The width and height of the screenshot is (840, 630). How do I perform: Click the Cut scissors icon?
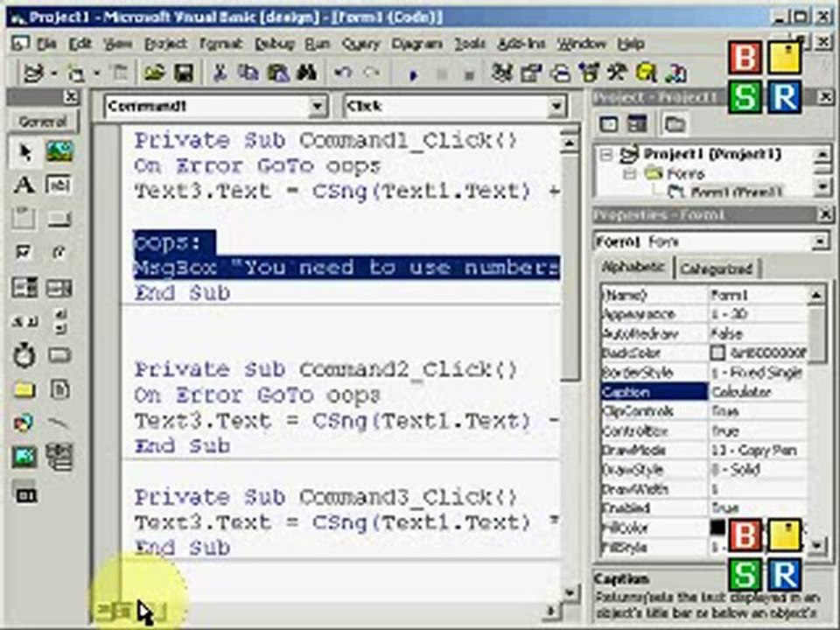click(219, 73)
